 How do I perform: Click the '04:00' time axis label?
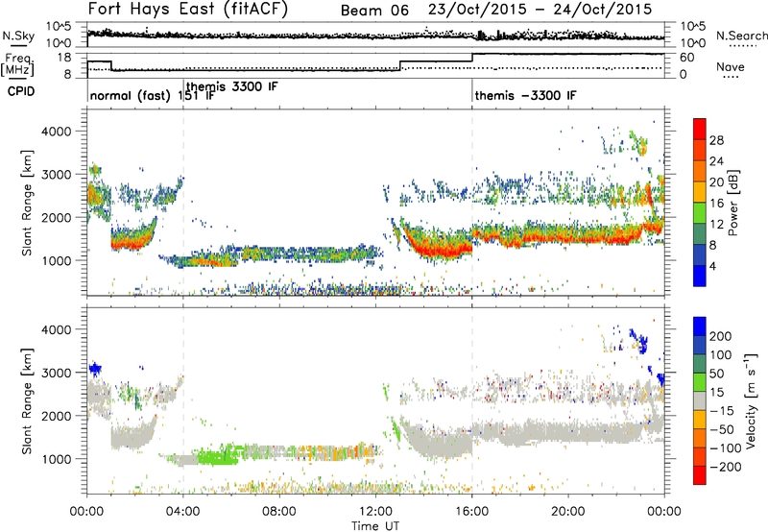pos(183,511)
